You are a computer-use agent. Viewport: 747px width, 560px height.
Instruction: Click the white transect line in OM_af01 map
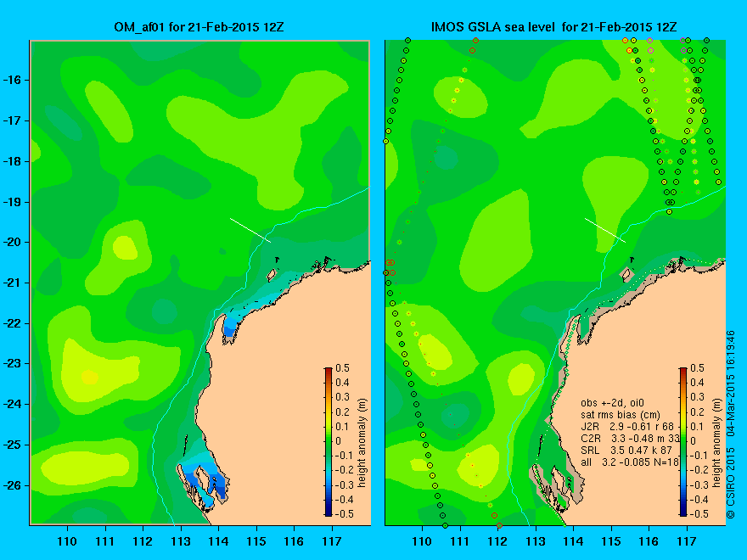(250, 230)
